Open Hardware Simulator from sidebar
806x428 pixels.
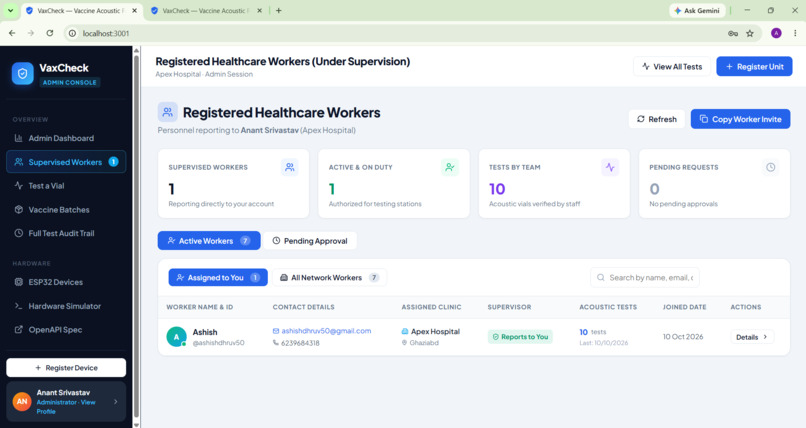point(66,306)
